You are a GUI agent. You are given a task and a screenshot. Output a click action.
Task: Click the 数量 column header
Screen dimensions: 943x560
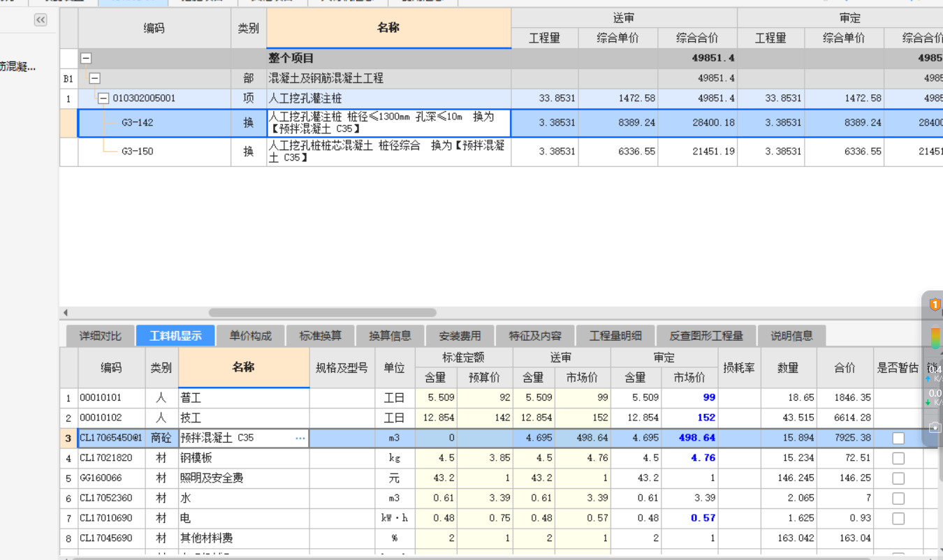click(789, 367)
